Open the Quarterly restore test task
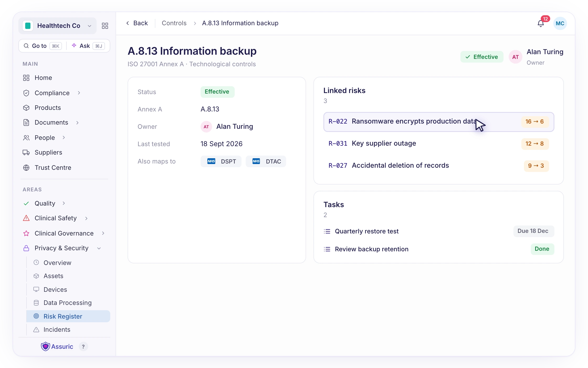The height and width of the screenshot is (368, 588). point(439,231)
